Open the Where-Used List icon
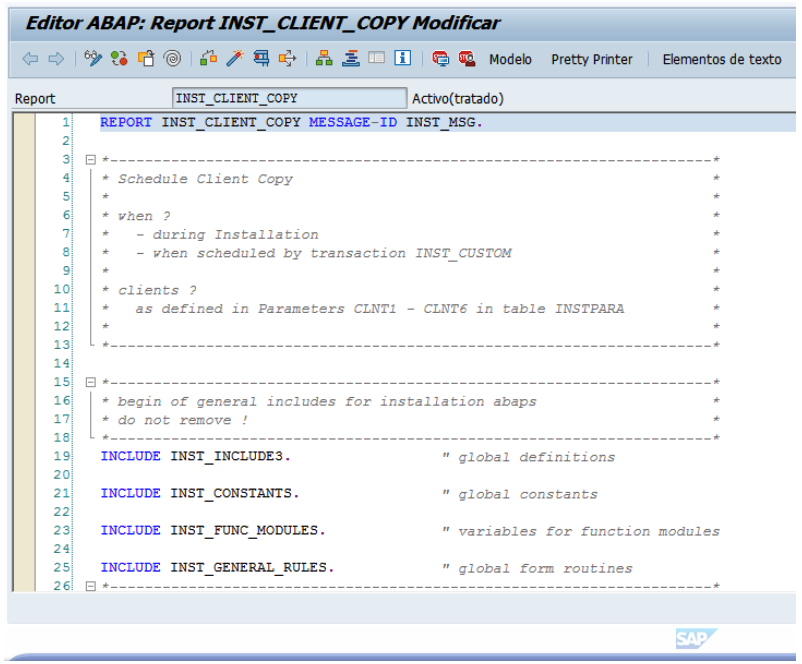802x664 pixels. click(x=287, y=58)
